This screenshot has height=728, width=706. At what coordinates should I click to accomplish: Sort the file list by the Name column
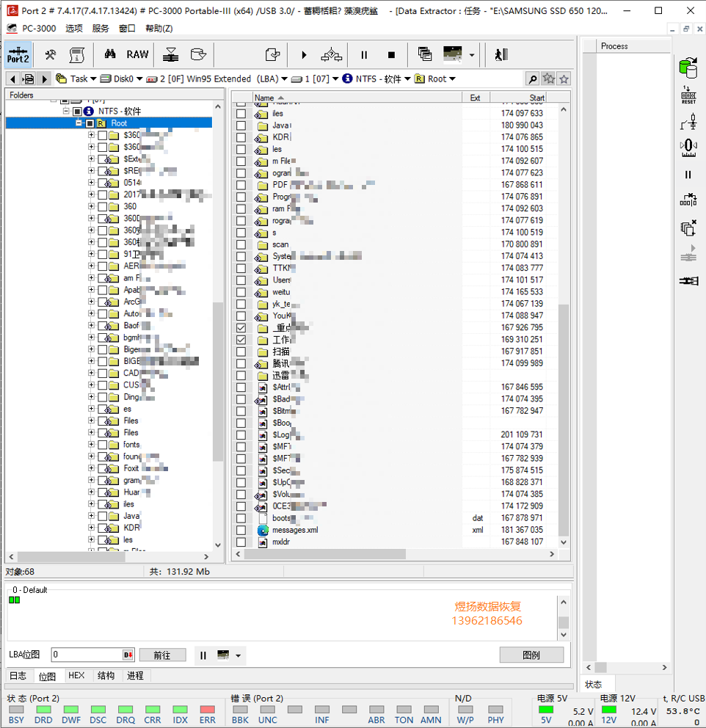coord(357,98)
